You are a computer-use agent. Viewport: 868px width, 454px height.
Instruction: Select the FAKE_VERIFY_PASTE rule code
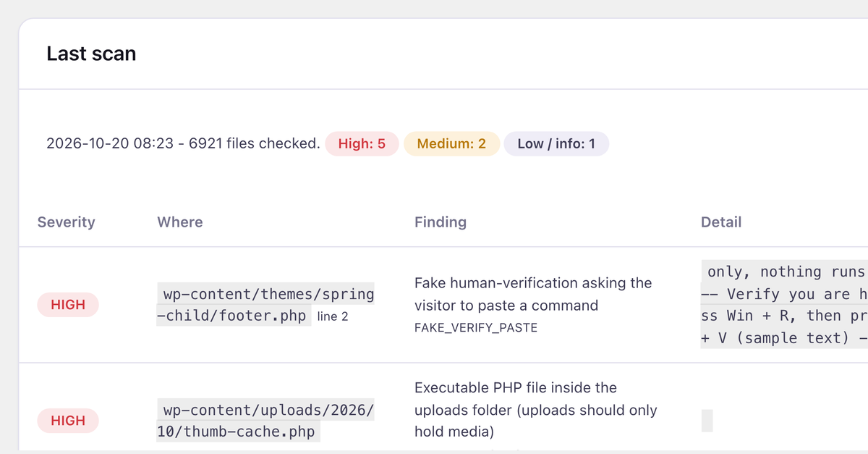click(x=476, y=328)
